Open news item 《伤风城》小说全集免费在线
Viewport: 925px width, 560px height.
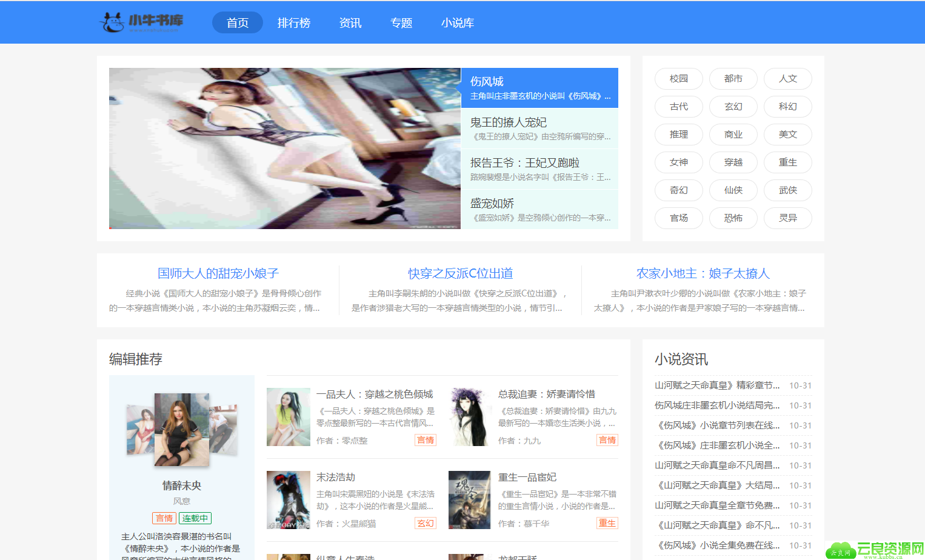coord(717,545)
